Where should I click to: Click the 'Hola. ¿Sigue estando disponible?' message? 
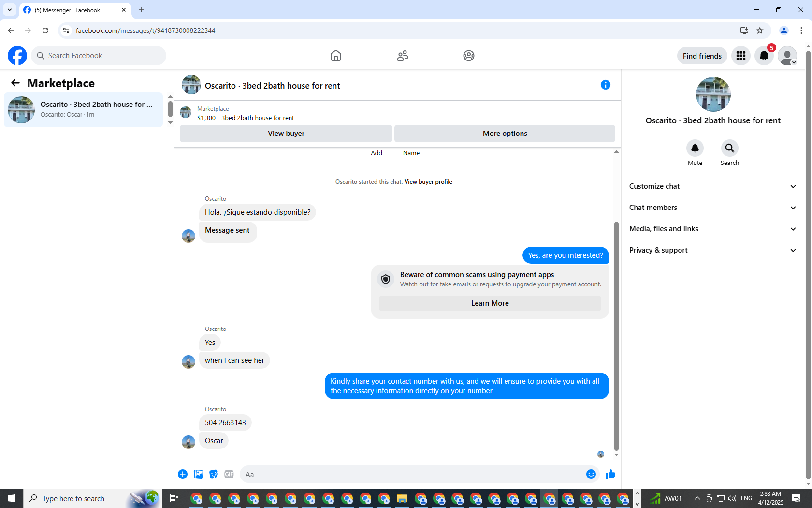(258, 212)
